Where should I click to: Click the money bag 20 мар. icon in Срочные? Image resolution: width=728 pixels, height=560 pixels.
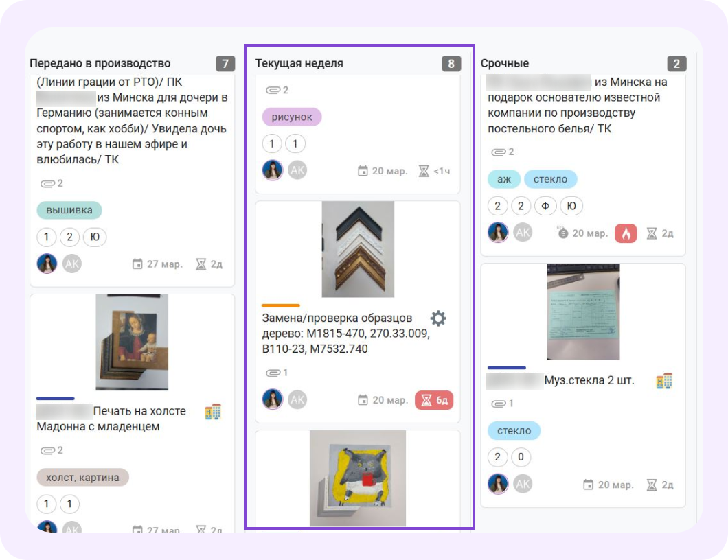(x=582, y=233)
